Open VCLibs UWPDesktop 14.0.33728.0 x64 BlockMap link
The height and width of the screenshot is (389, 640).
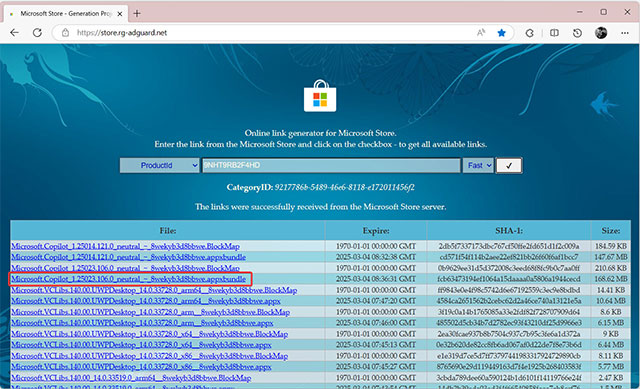tap(149, 334)
